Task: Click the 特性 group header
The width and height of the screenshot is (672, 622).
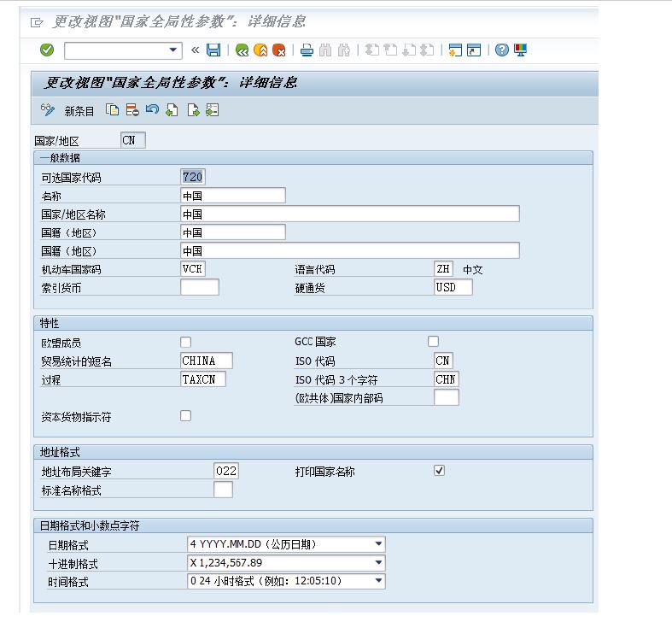Action: [313, 323]
